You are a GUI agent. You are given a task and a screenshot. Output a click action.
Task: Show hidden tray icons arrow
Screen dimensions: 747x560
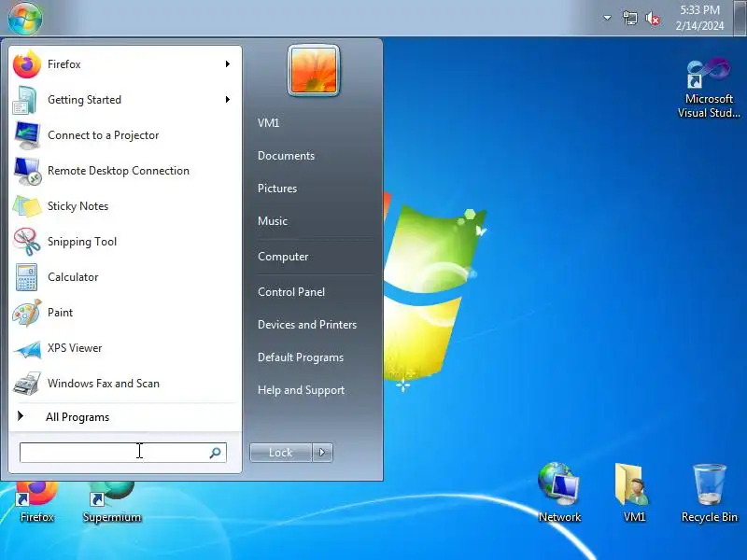[607, 18]
